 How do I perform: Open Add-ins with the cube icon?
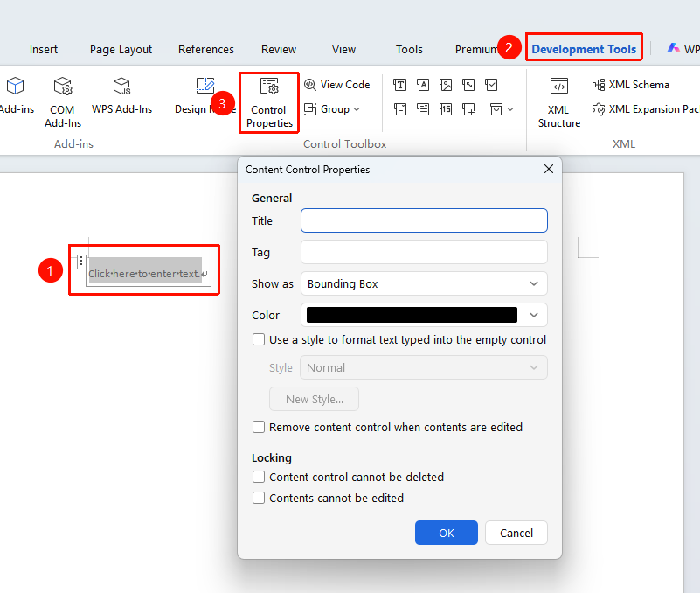[x=16, y=96]
